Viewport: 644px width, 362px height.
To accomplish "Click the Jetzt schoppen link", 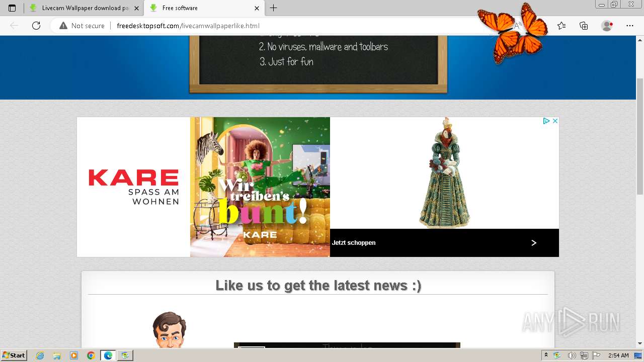I will [354, 243].
